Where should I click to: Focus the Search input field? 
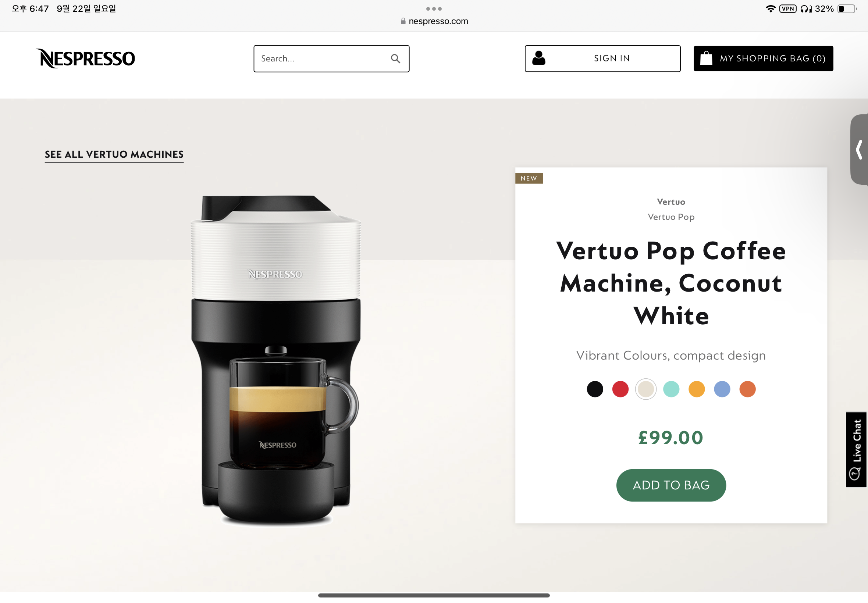point(331,58)
